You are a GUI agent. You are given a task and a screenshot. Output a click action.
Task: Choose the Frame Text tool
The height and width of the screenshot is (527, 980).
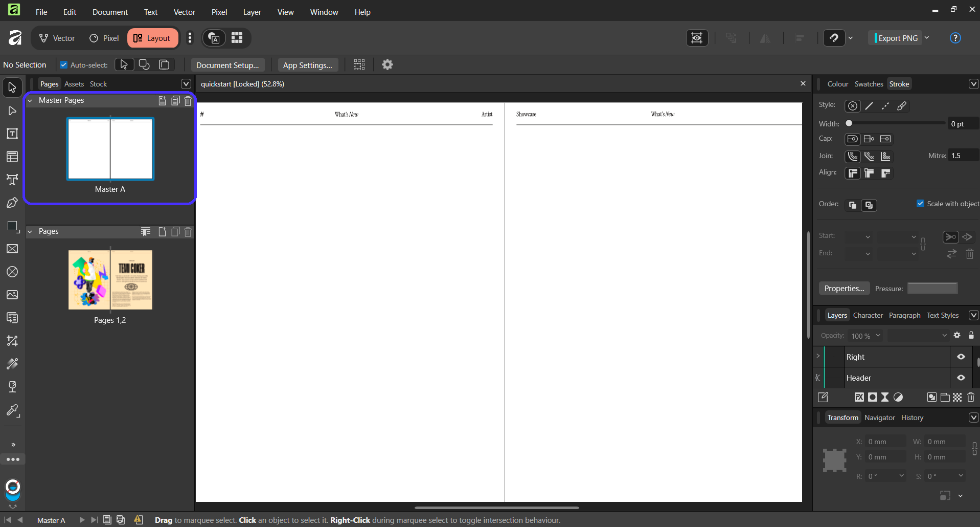[x=12, y=134]
